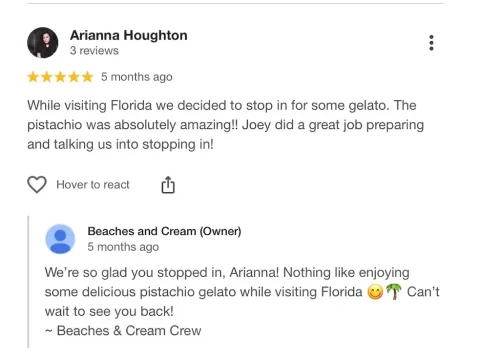Viewport: 500px width, 360px height.
Task: Click the '3 reviews' count under reviewer name
Action: 94,51
